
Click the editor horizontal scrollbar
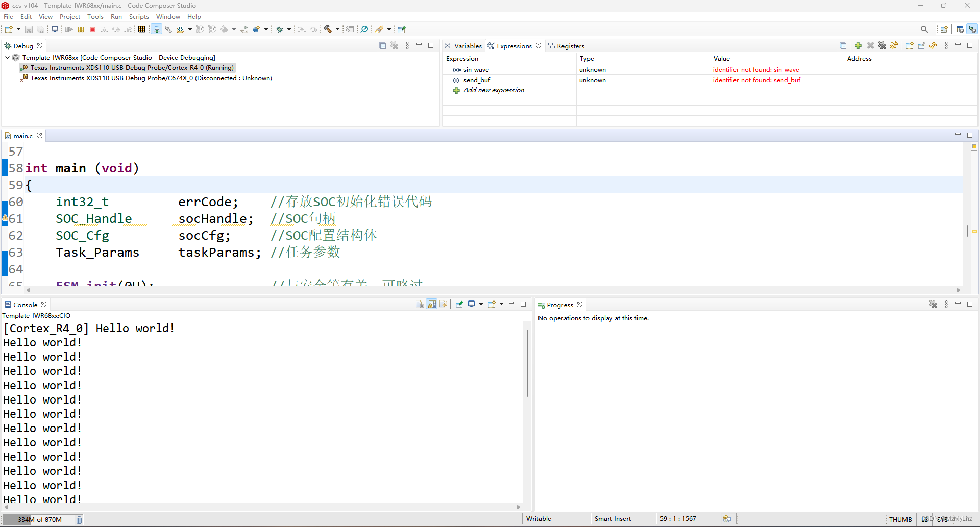(493, 290)
